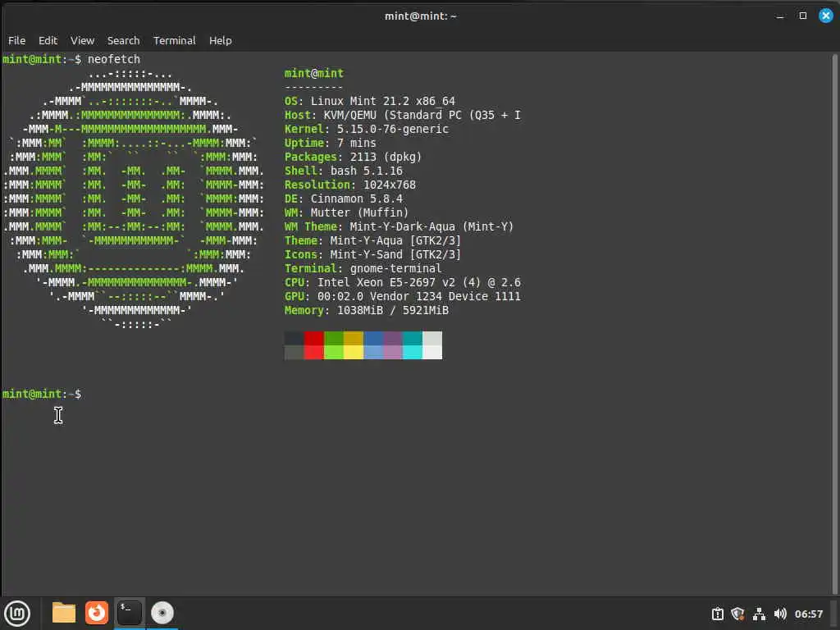Click the 'Theme: Mint-Y-Aqua' line
Screen dimensions: 840x630
[373, 240]
